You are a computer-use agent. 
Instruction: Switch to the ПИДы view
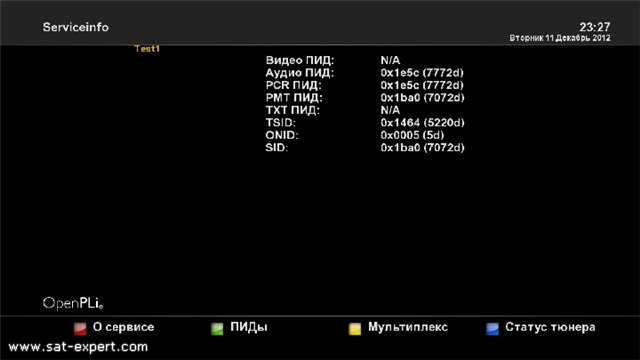(249, 327)
